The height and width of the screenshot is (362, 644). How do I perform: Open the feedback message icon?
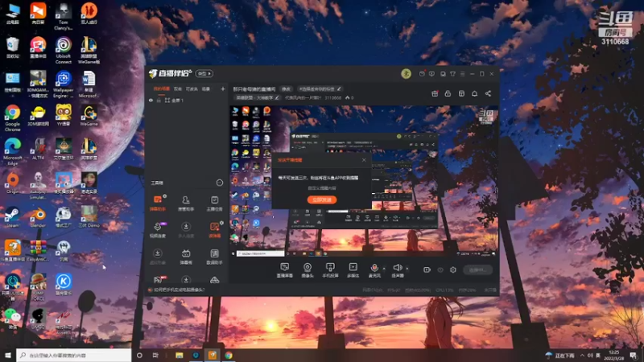click(431, 74)
